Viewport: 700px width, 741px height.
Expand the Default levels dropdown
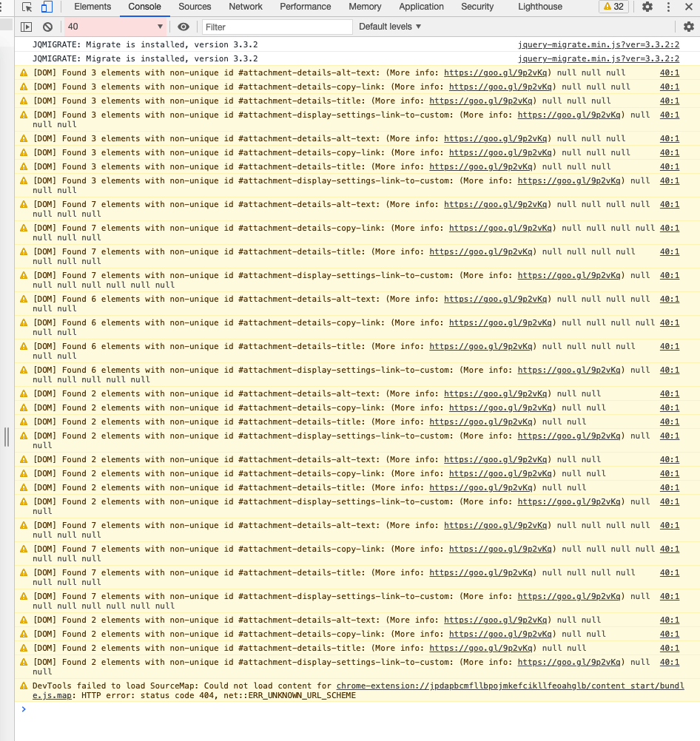390,27
